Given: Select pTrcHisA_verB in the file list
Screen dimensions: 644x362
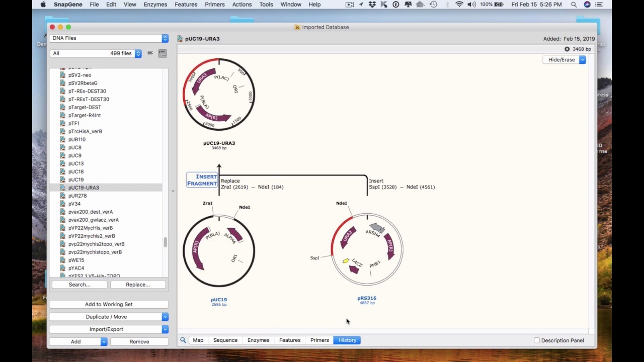Looking at the screenshot, I should tap(85, 131).
